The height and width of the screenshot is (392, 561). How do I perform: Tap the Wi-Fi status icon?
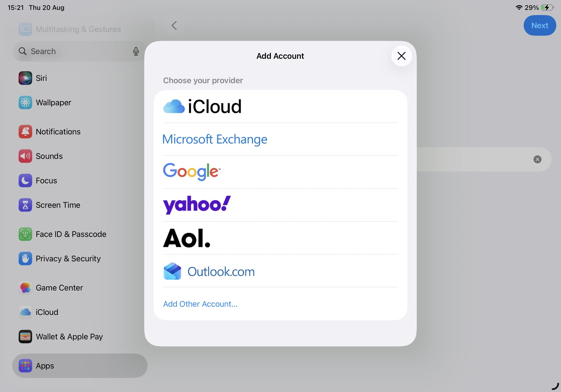coord(519,7)
